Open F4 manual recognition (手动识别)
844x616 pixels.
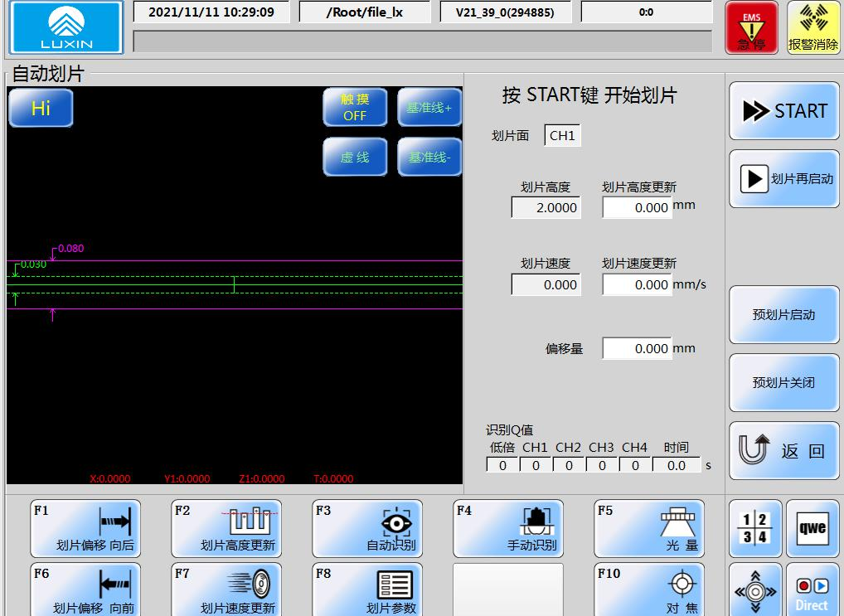[508, 528]
